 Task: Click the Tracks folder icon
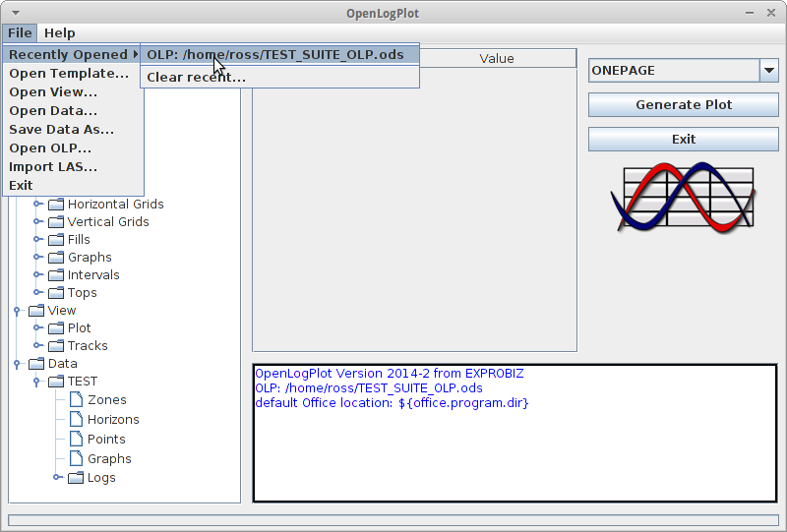click(56, 345)
